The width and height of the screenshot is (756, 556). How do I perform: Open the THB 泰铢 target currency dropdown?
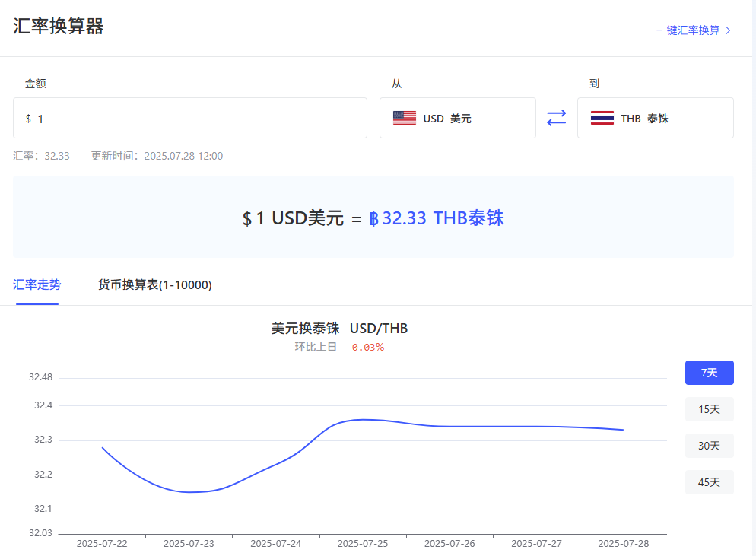656,118
